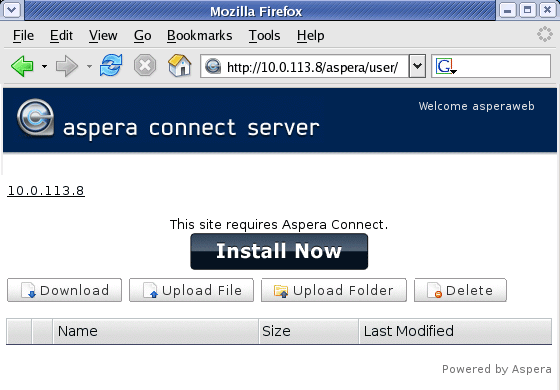Click the Welcome asperaweb text
Screen dimensions: 560x390
coord(476,106)
